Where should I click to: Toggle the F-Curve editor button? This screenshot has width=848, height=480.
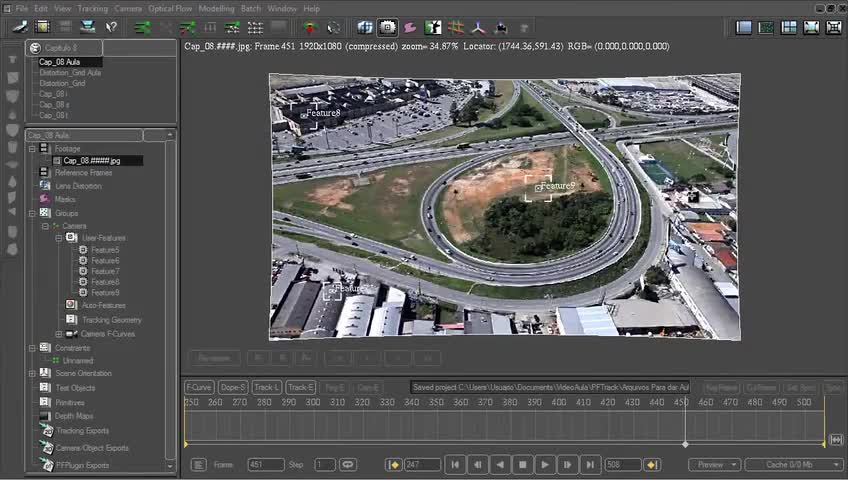point(200,387)
